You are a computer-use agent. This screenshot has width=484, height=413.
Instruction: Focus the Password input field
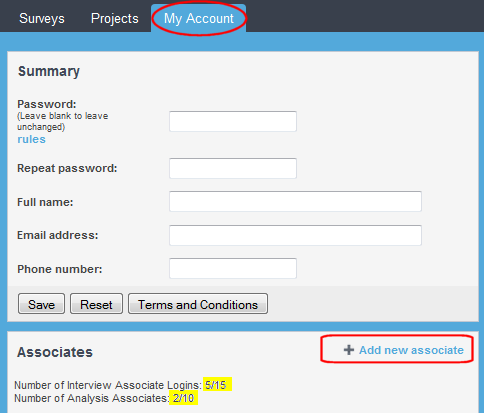click(233, 121)
